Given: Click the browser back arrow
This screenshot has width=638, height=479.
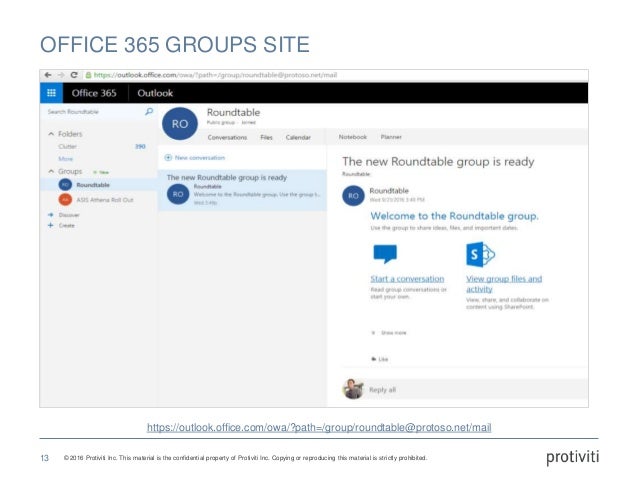Looking at the screenshot, I should coord(48,75).
